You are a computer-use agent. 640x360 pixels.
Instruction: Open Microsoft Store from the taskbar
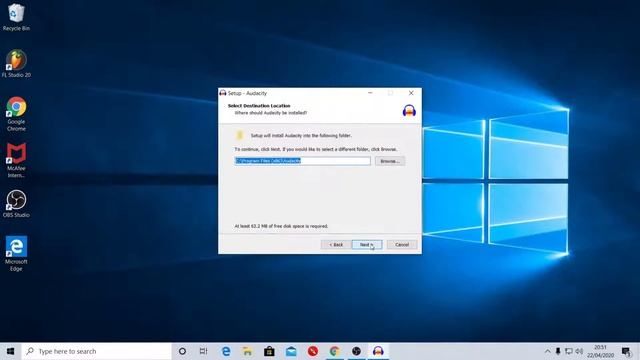point(269,351)
